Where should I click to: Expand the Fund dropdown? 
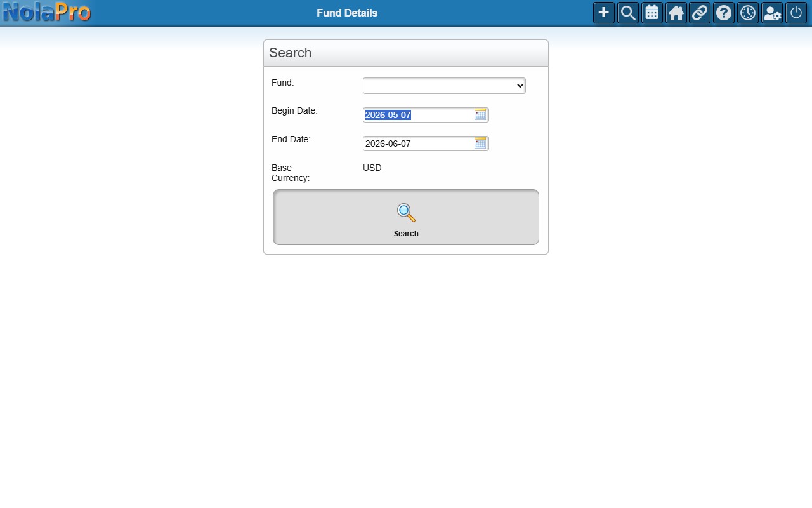(444, 86)
